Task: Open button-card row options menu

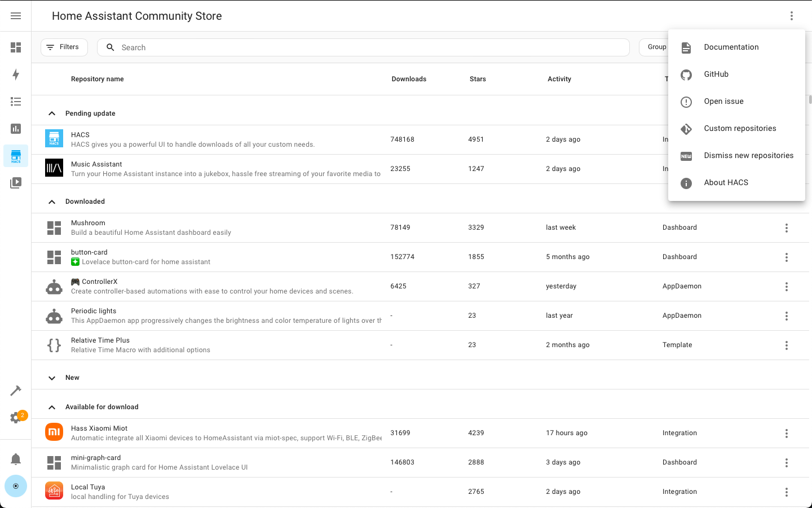Action: point(787,257)
